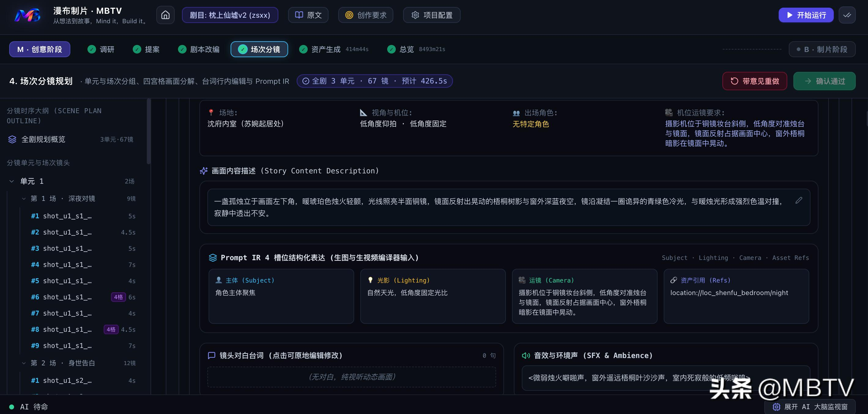Viewport: 868px width, 414px height.
Task: Click the camera icon beside 运镜 (Camera)
Action: point(522,280)
